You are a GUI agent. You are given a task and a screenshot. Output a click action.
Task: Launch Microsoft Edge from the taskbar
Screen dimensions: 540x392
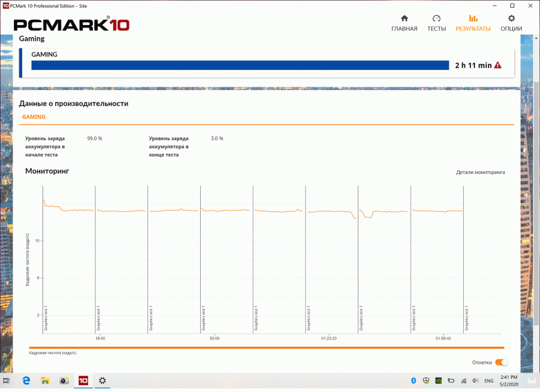(x=26, y=381)
